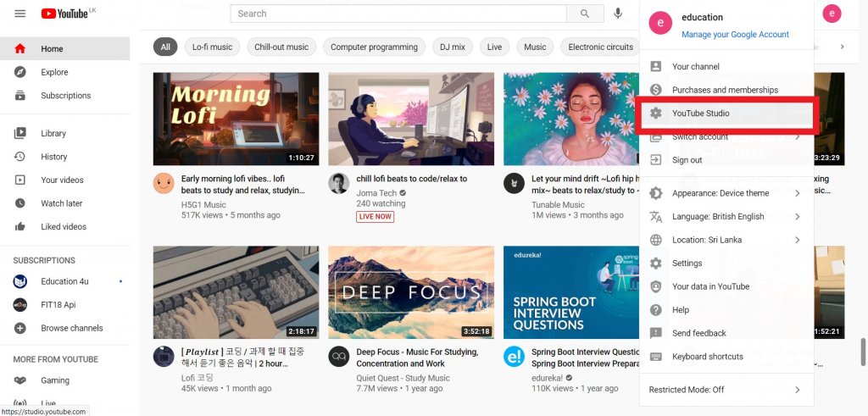Select the Lo-fi music chip
The height and width of the screenshot is (416, 868).
point(212,47)
